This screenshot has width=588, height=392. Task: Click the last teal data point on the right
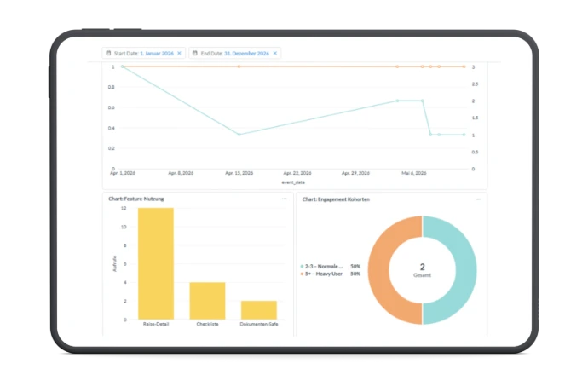click(x=464, y=135)
